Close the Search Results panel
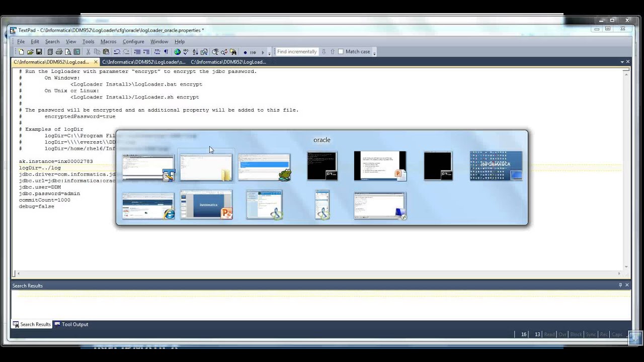The width and height of the screenshot is (644, 362). point(627,285)
